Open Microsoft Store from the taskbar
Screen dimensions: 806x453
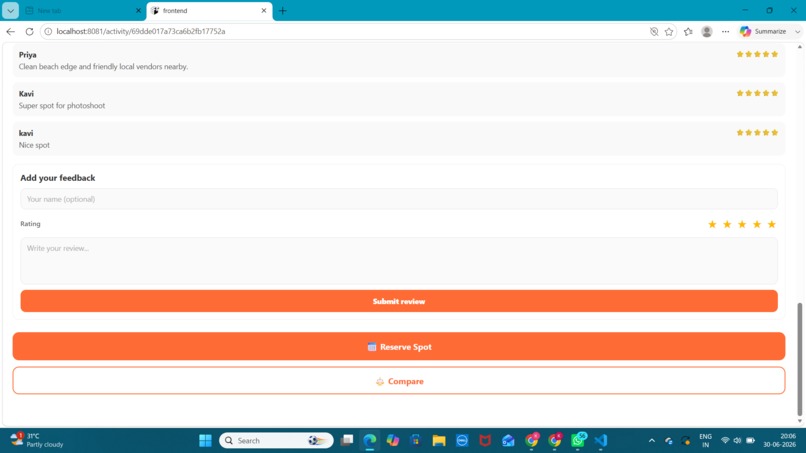tap(415, 441)
